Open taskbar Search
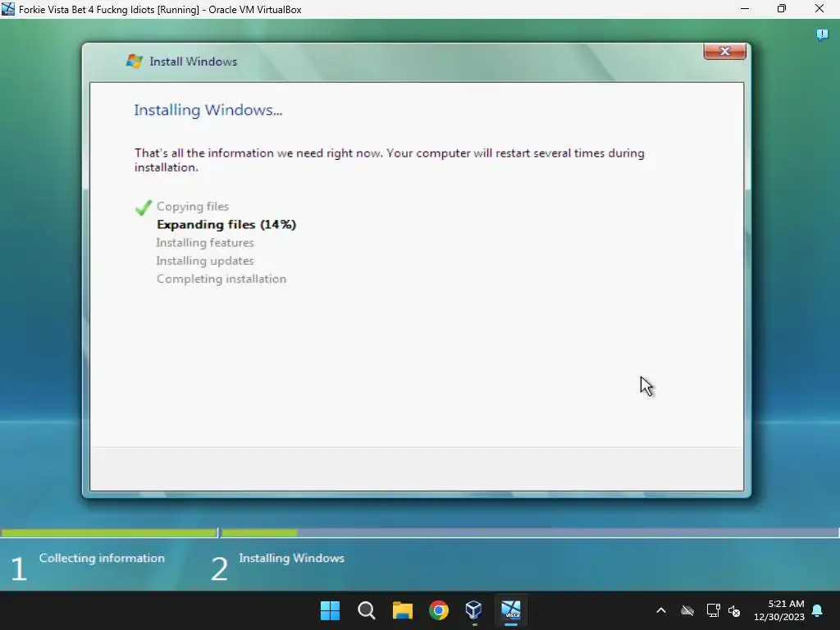The width and height of the screenshot is (840, 630). click(x=367, y=610)
